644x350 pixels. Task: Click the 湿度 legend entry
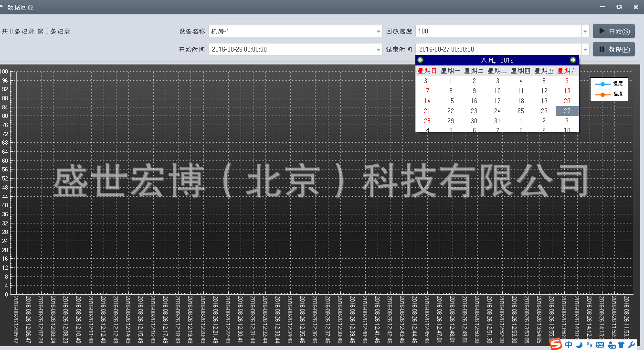[x=609, y=95]
